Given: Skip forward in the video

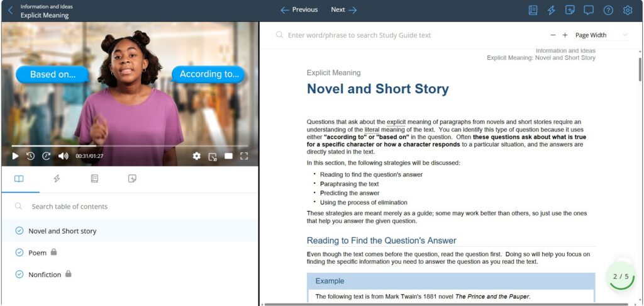Looking at the screenshot, I should point(46,156).
